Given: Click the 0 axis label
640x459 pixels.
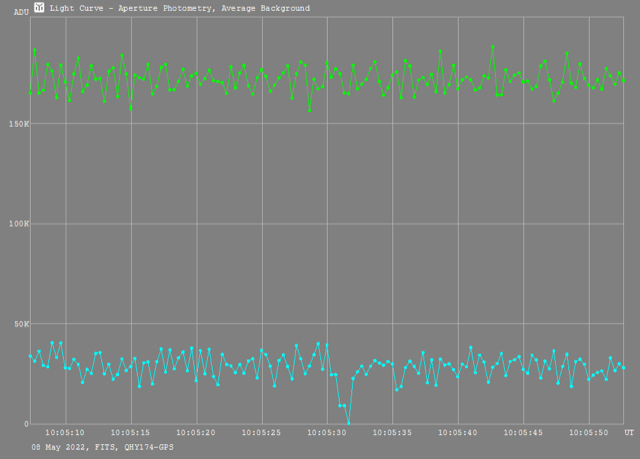Looking at the screenshot, I should (27, 424).
